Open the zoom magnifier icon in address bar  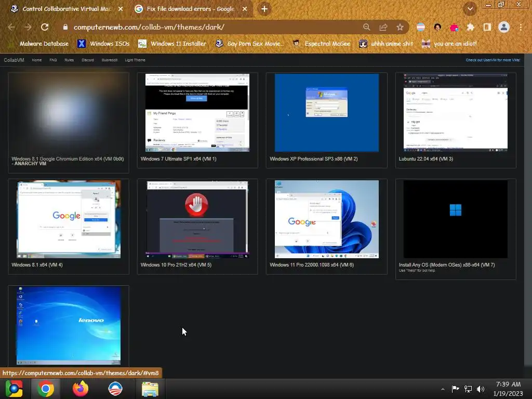(366, 27)
